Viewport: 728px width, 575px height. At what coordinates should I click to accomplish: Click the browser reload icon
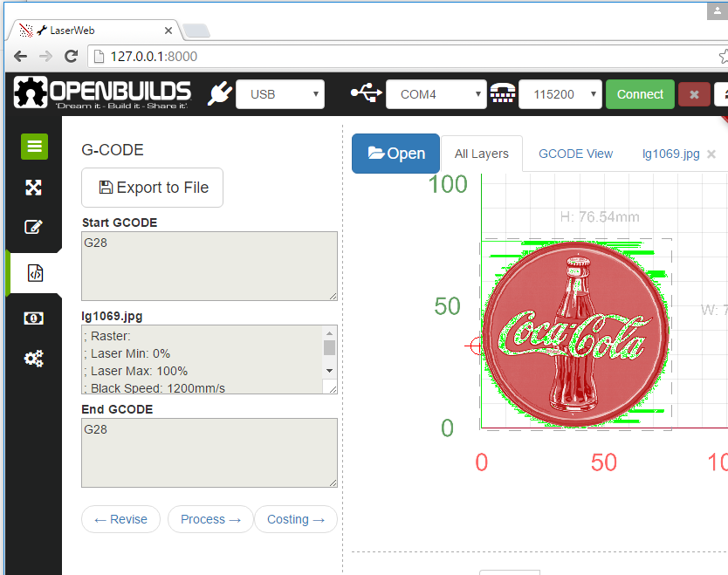tap(72, 57)
